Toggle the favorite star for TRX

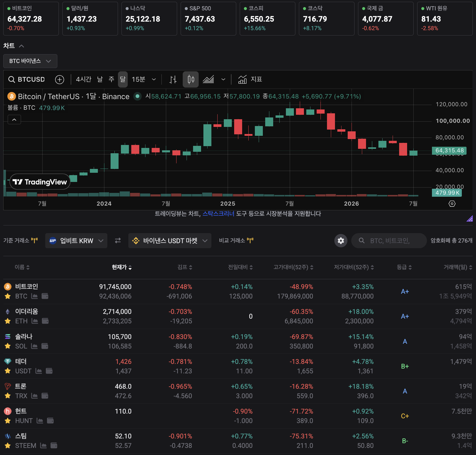click(8, 396)
